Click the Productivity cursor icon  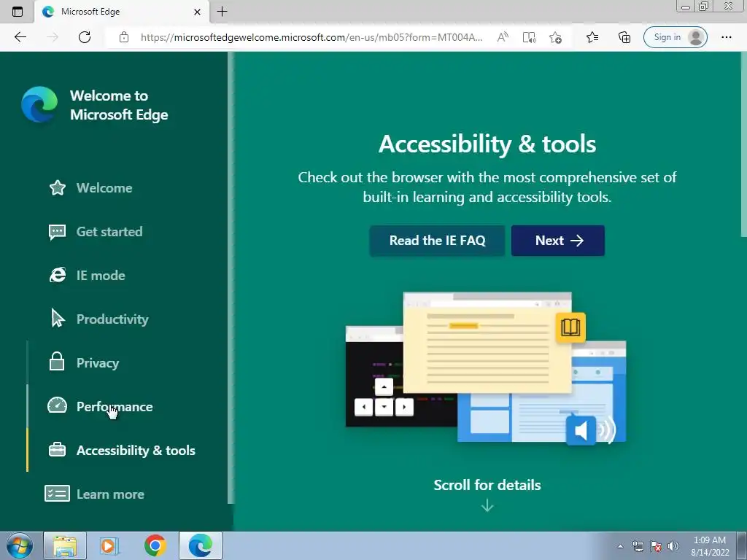[x=58, y=318]
